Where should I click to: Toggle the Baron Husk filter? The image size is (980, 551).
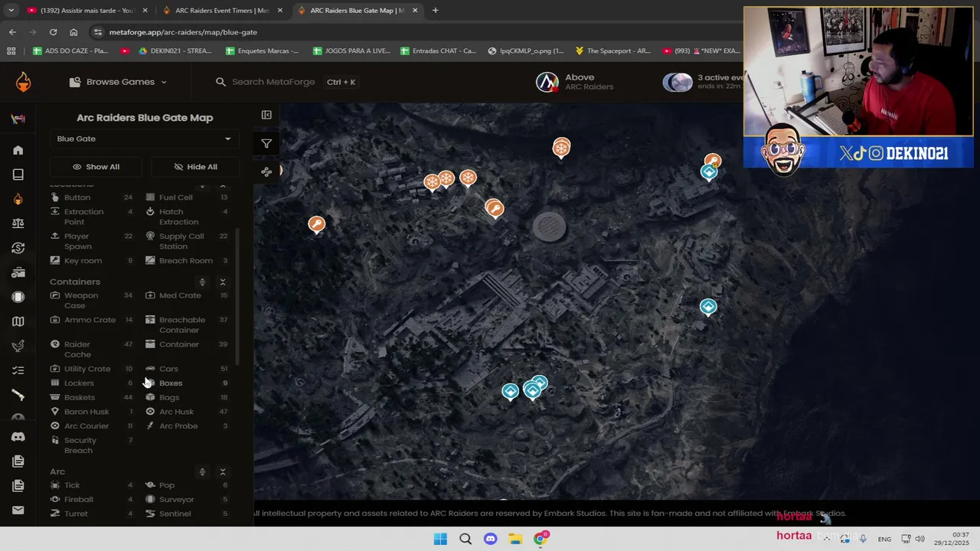coord(90,412)
